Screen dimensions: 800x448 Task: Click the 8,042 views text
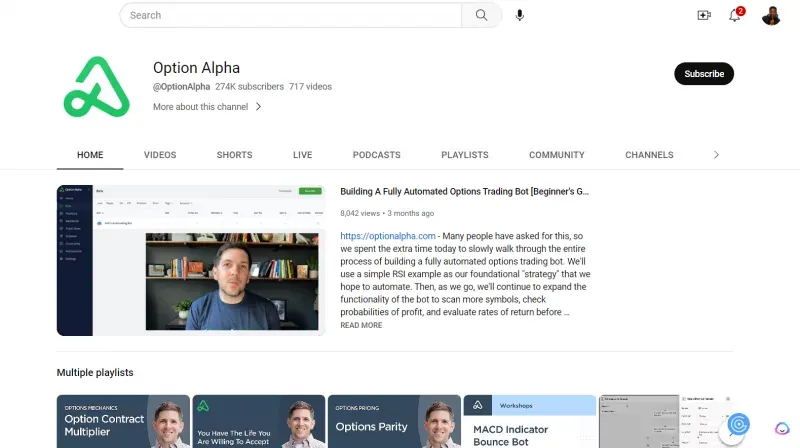click(360, 213)
